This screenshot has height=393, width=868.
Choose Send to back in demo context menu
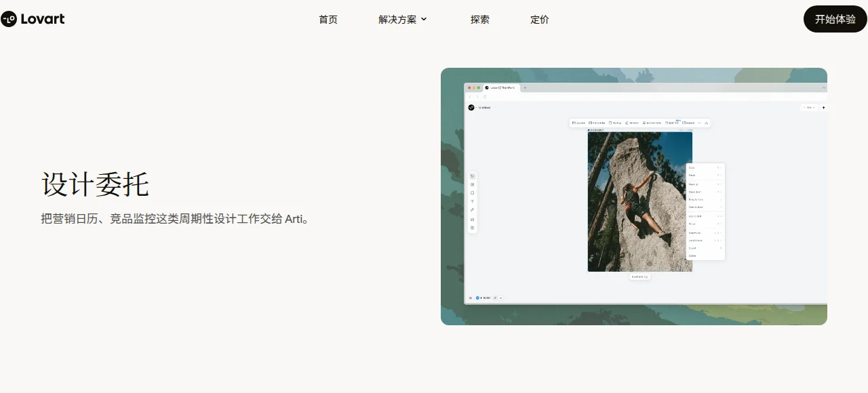pos(705,207)
